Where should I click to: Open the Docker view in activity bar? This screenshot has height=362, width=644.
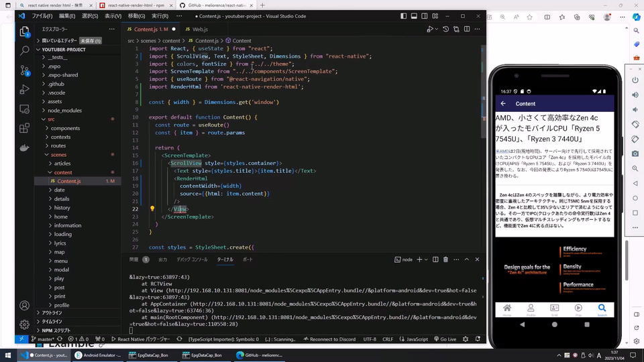[24, 147]
